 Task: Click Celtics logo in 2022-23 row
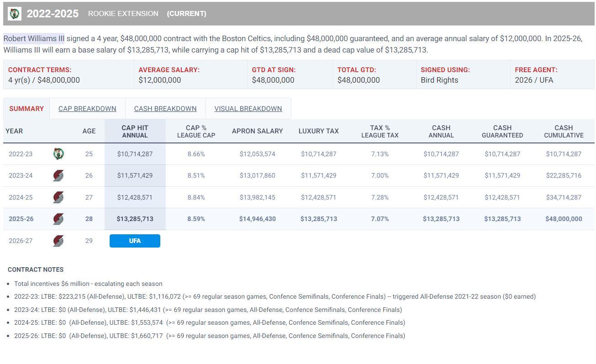pyautogui.click(x=58, y=154)
